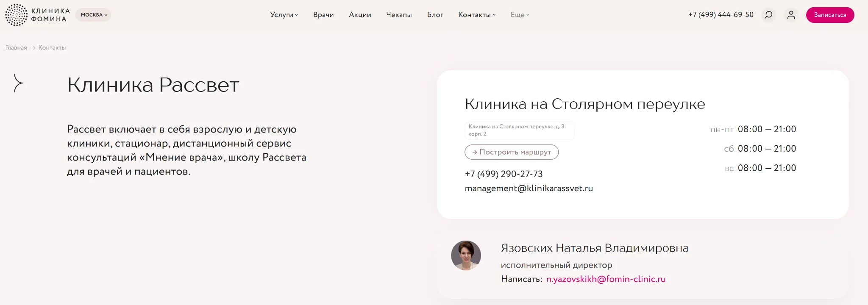
Task: Click the сб 08:00 — 21:00 hours
Action: [760, 149]
